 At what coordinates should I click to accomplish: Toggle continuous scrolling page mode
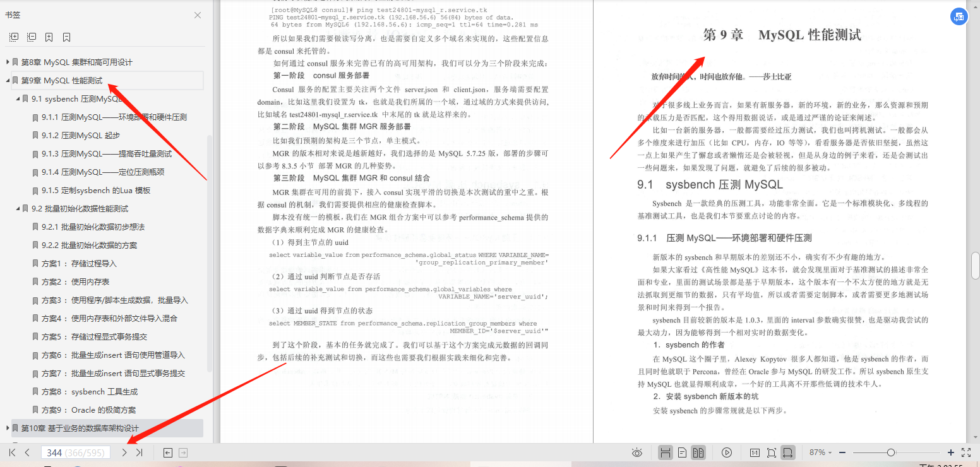pos(665,452)
